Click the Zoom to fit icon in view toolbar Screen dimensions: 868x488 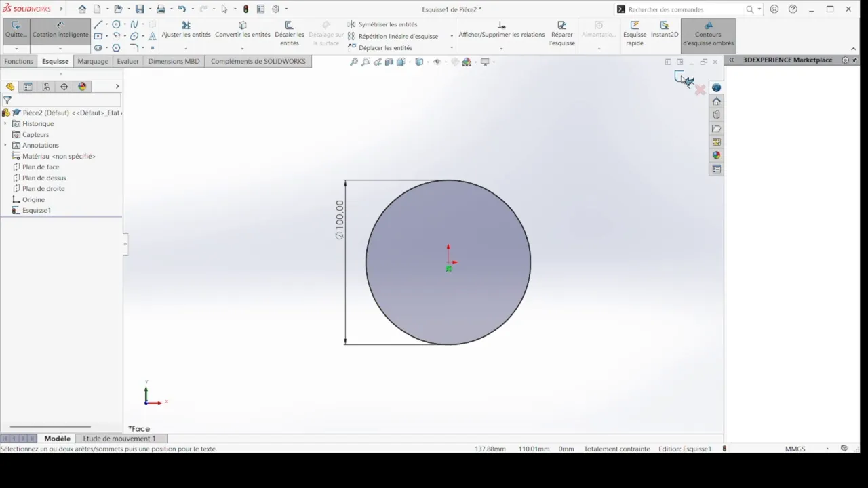[x=353, y=62]
